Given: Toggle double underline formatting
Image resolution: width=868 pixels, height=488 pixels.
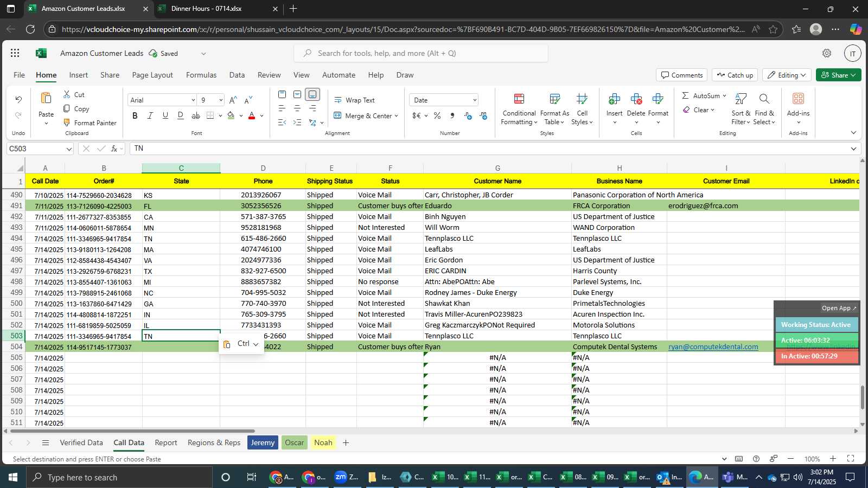Looking at the screenshot, I should click(x=181, y=115).
